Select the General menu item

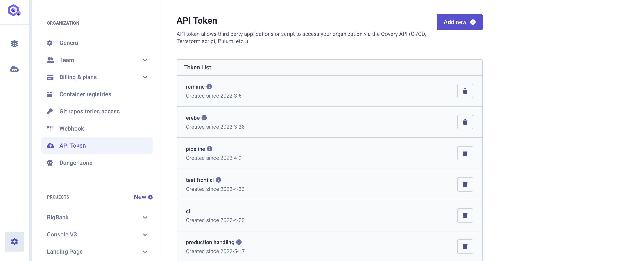pos(69,42)
